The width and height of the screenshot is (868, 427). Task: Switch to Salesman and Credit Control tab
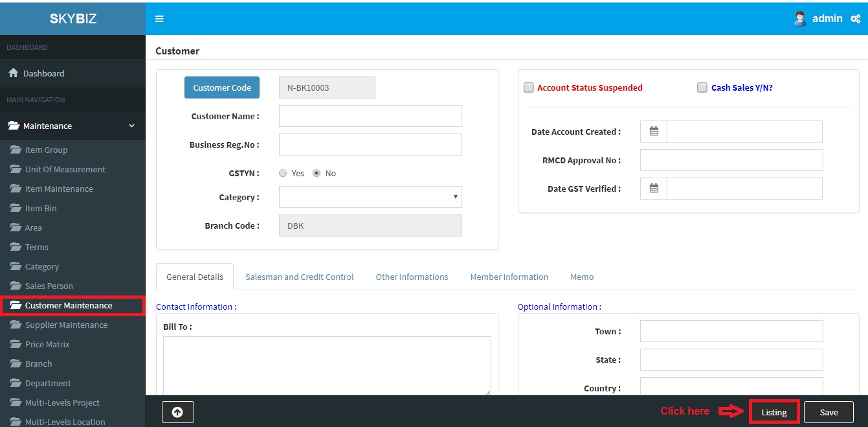point(299,277)
